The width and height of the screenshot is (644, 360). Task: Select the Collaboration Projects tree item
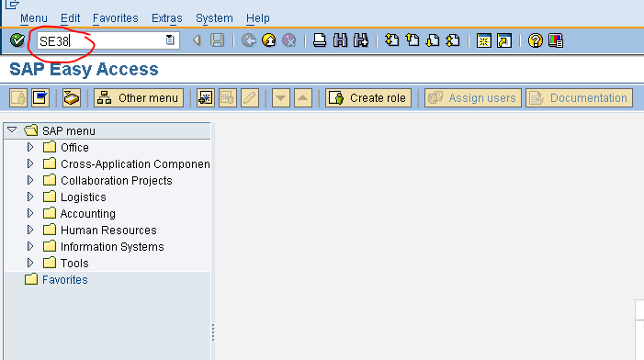(117, 181)
